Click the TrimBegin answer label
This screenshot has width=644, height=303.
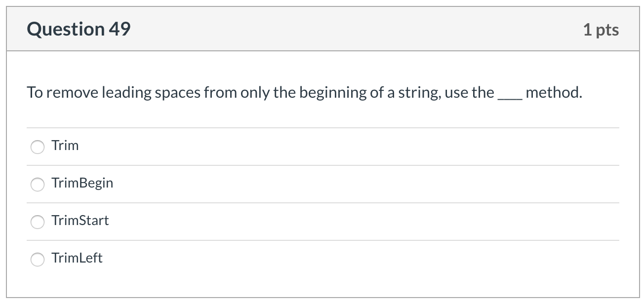tap(82, 183)
